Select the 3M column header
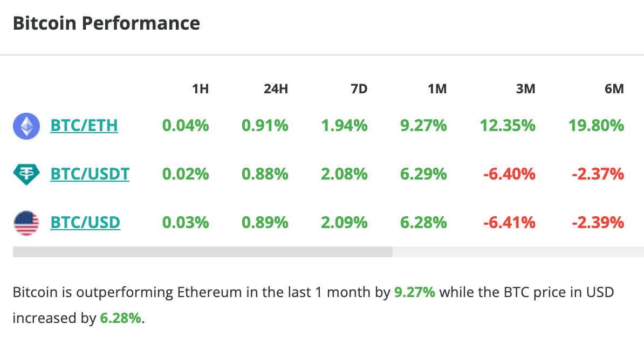Viewport: 644px width, 351px height. [x=525, y=89]
